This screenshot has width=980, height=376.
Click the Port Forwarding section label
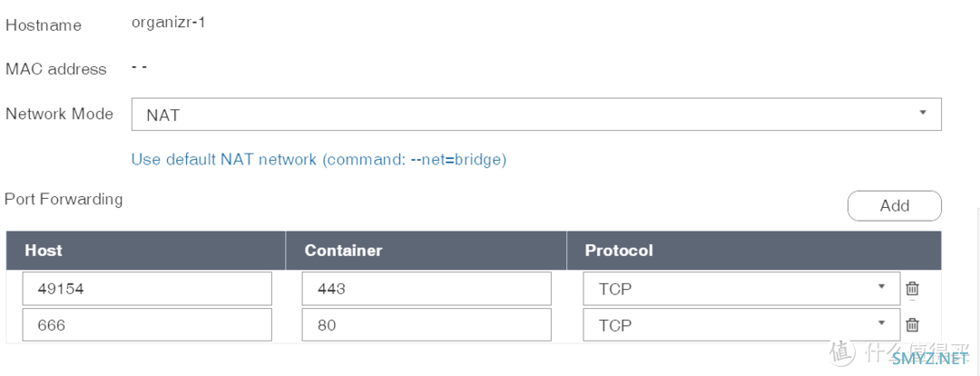point(64,200)
